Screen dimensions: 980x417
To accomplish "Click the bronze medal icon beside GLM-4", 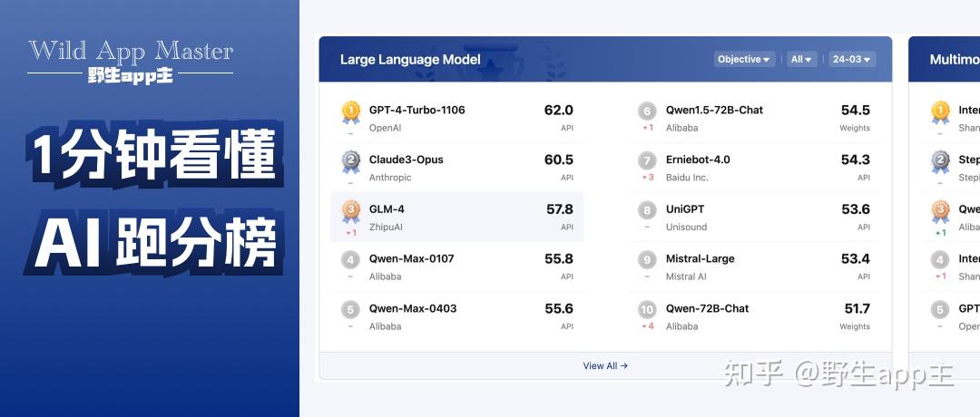I will click(x=350, y=210).
